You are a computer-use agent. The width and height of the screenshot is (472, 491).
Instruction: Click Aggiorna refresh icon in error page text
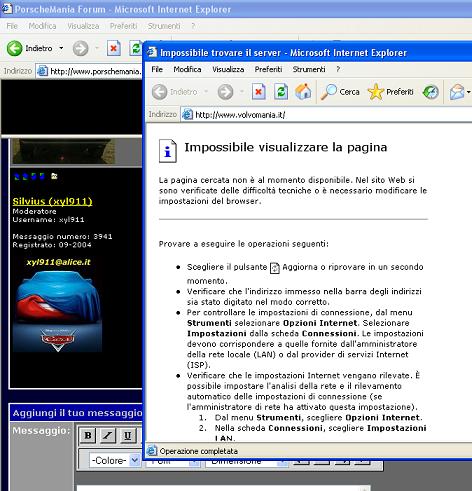pos(274,268)
